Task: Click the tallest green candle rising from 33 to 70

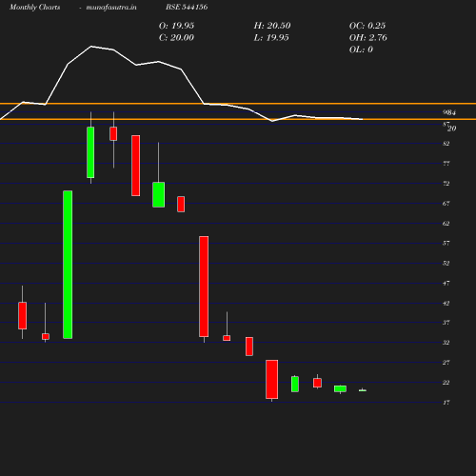Action: [68, 265]
